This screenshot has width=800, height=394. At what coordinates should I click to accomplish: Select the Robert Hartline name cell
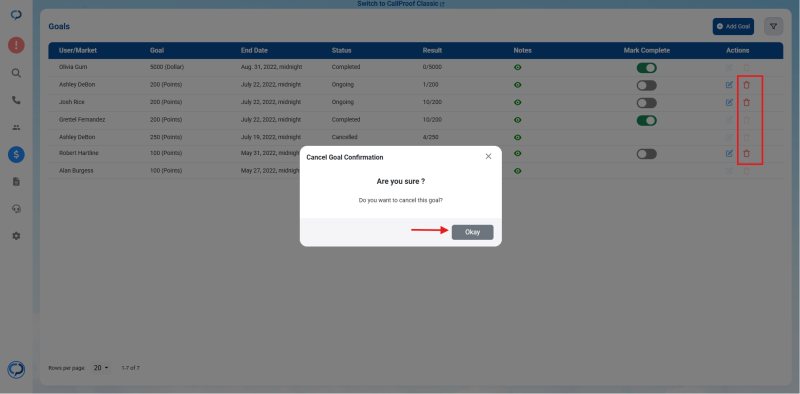79,153
